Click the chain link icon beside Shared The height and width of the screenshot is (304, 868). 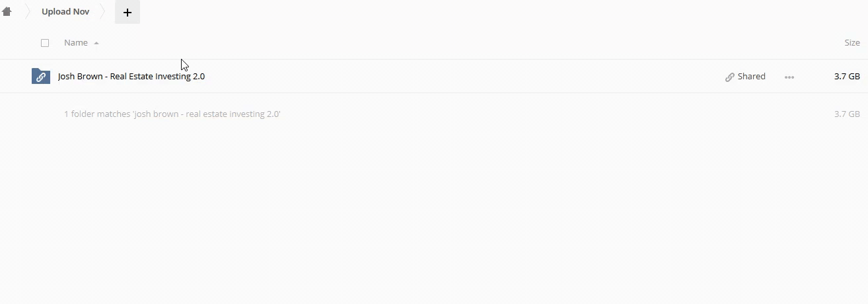(729, 77)
